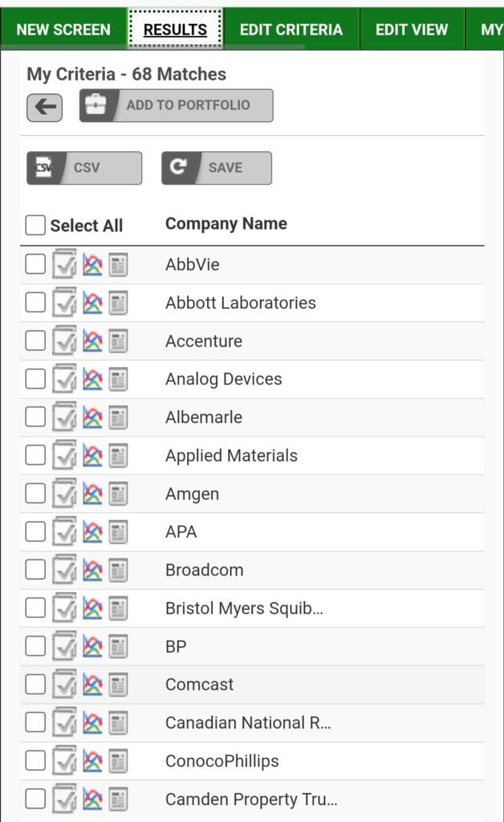
Task: Click the back arrow icon
Action: pyautogui.click(x=45, y=105)
